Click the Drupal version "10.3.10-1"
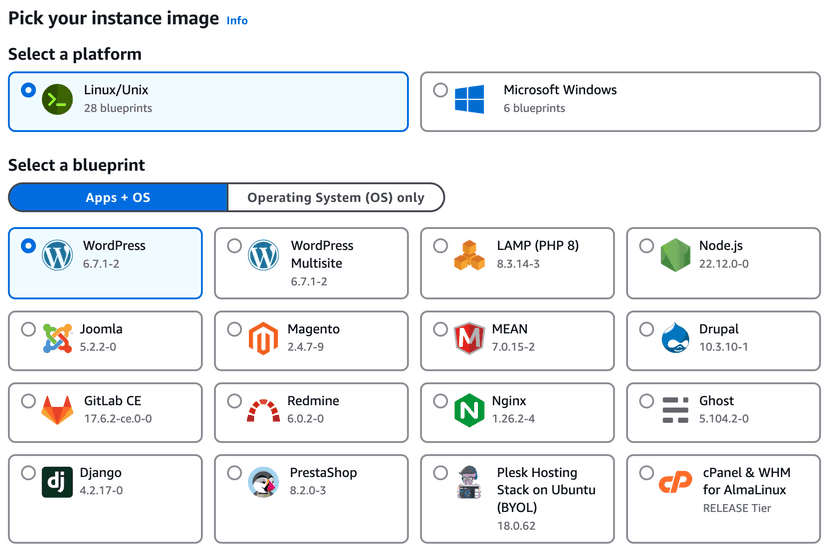This screenshot has width=828, height=554. pyautogui.click(x=723, y=347)
